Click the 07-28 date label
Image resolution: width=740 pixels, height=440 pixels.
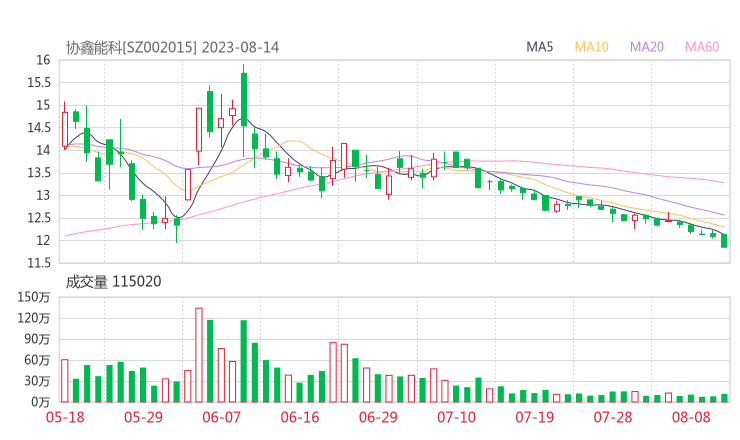pos(613,417)
